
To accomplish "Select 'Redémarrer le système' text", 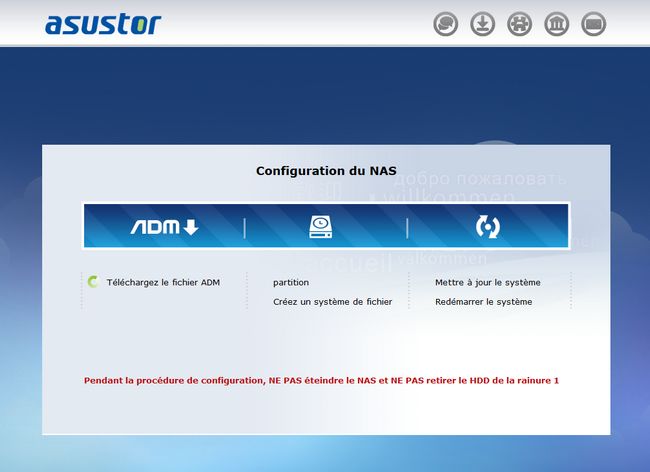I will 484,302.
